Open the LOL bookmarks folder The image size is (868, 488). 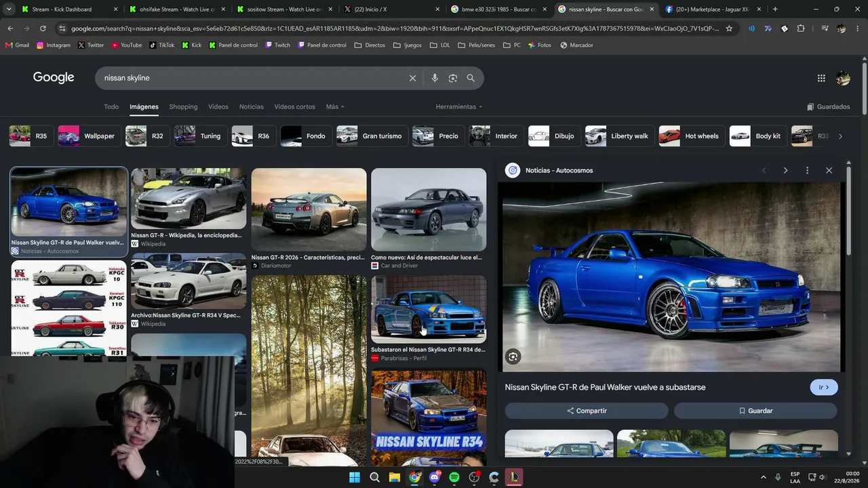click(439, 45)
